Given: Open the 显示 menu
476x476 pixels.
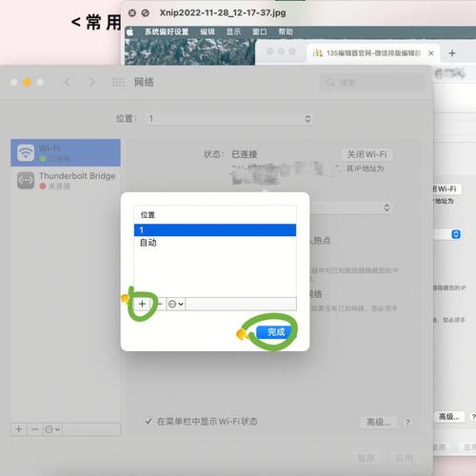Looking at the screenshot, I should click(x=233, y=31).
